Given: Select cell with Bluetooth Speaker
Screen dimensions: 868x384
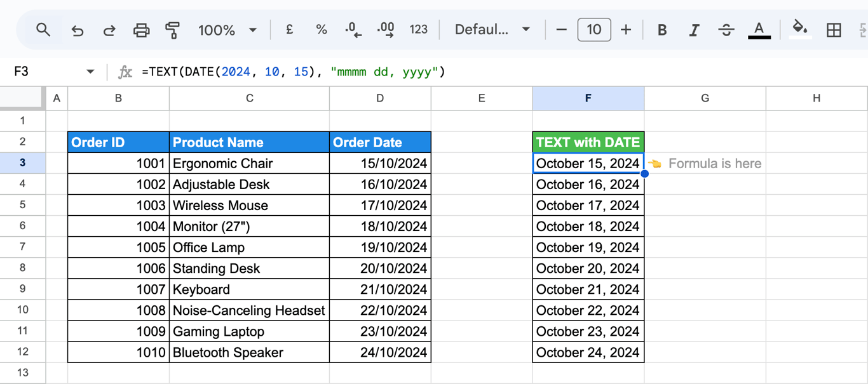Looking at the screenshot, I should point(249,352).
